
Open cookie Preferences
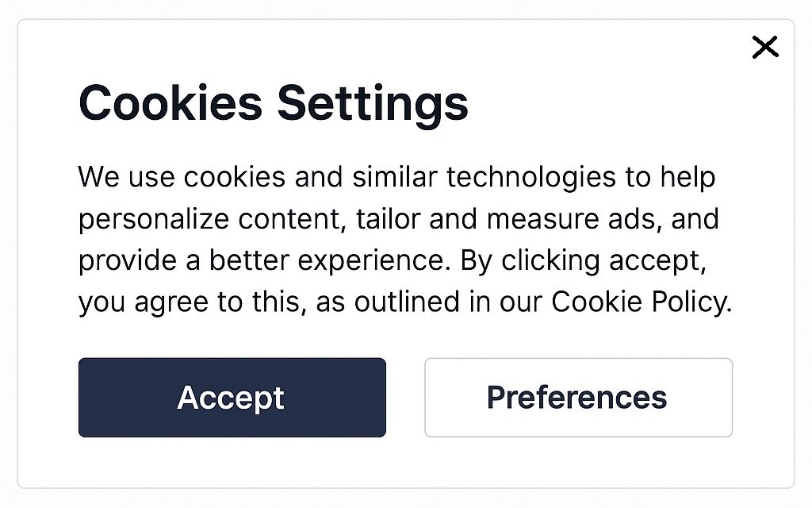point(578,398)
